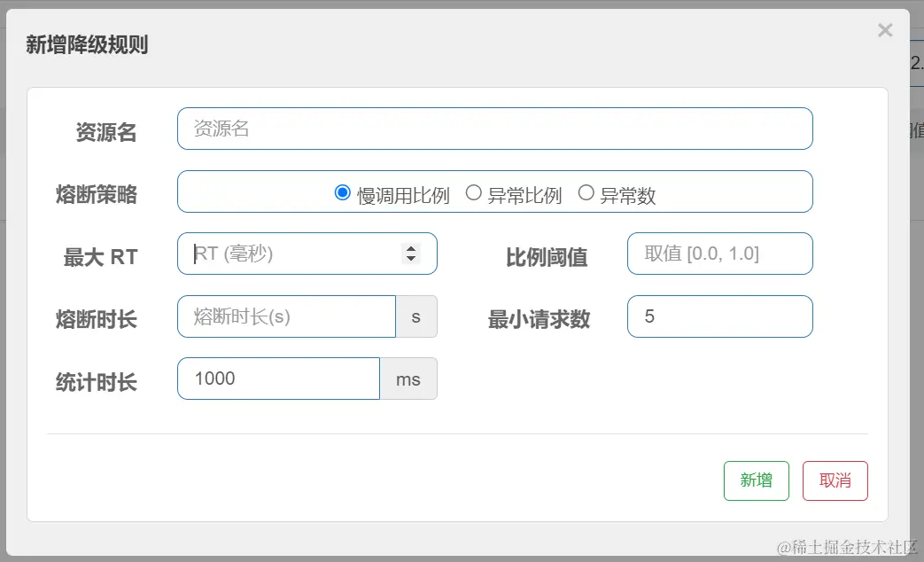Image resolution: width=924 pixels, height=562 pixels.
Task: Close the 新增降级规则 dialog with X
Action: pos(884,30)
